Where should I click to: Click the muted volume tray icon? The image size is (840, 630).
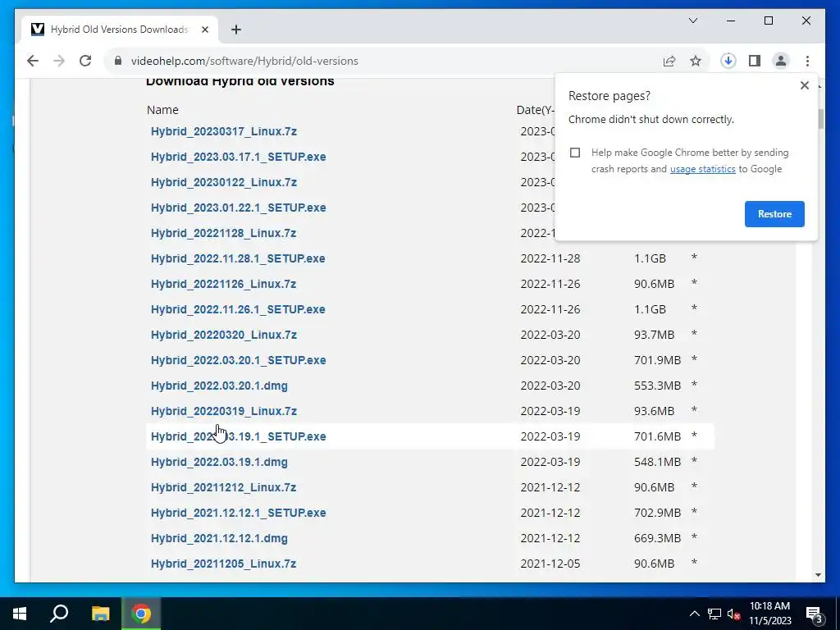coord(734,614)
